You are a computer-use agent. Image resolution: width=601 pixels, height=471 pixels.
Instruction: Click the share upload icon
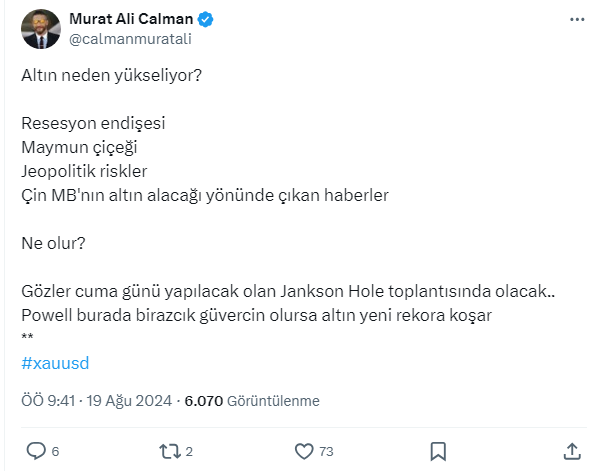pos(572,450)
